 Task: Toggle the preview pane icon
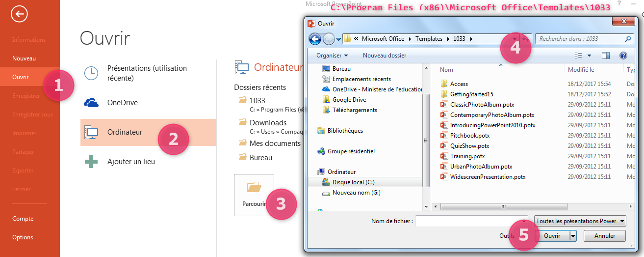(606, 56)
